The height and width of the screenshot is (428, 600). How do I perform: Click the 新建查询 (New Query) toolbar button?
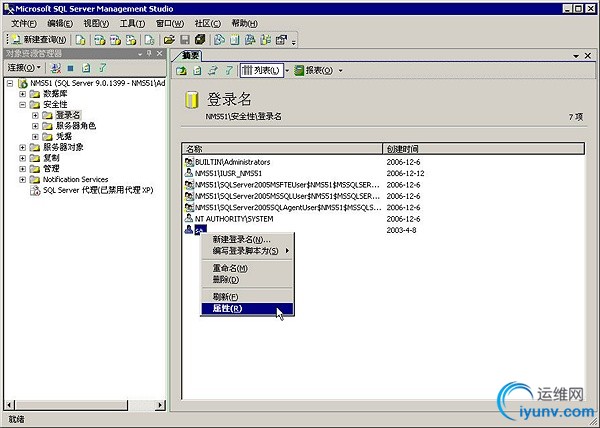[x=38, y=39]
